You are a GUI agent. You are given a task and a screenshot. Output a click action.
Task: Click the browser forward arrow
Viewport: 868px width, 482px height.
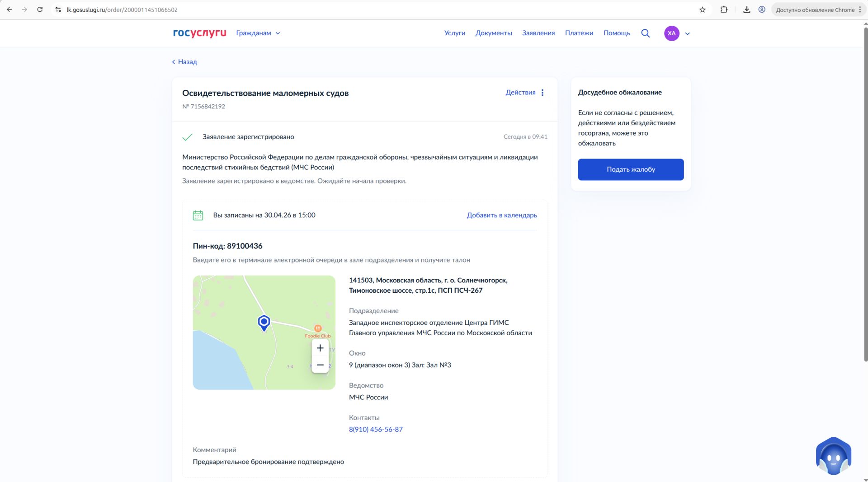pos(24,9)
